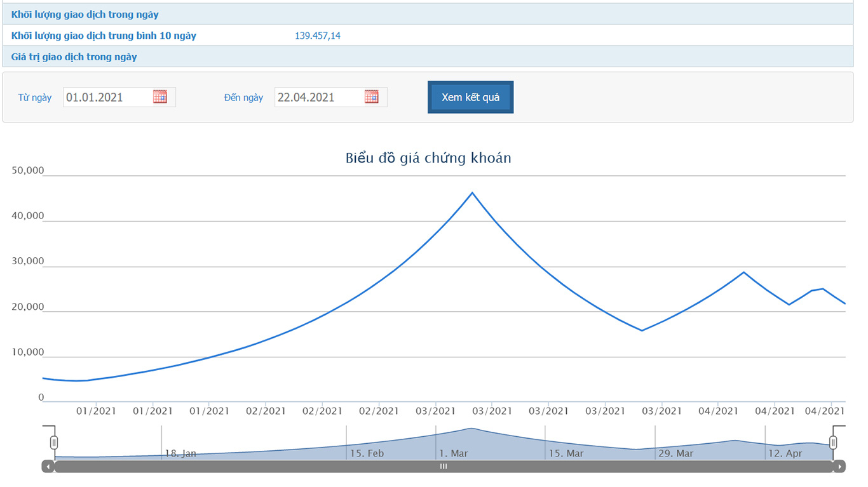The width and height of the screenshot is (868, 487).
Task: Grab the right range handle of the navigator
Action: pyautogui.click(x=833, y=443)
